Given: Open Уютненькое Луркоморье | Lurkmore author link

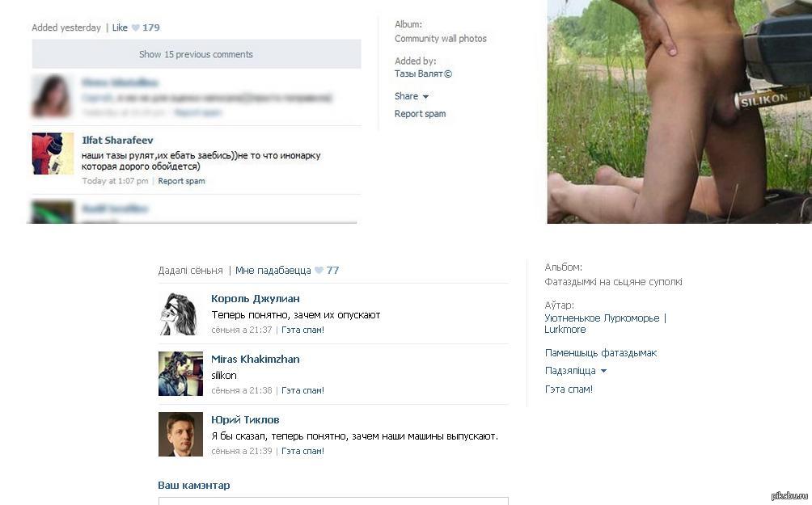Looking at the screenshot, I should [606, 324].
